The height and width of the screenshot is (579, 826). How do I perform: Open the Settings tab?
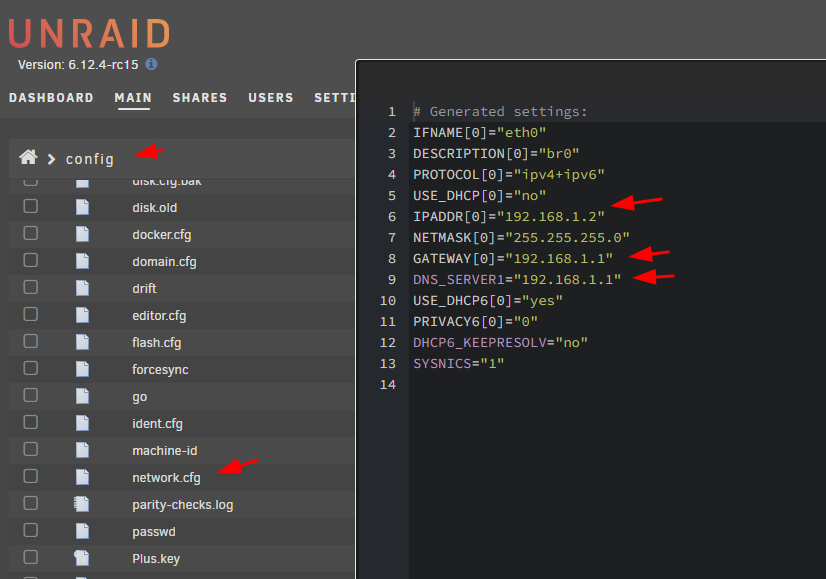pyautogui.click(x=335, y=98)
